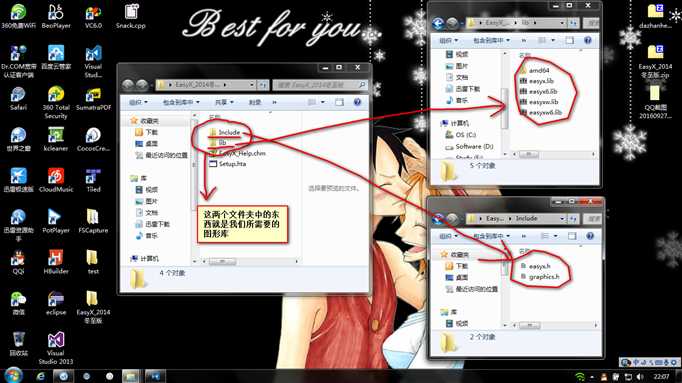Click the volume icon in system tray
The height and width of the screenshot is (383, 682).
639,376
